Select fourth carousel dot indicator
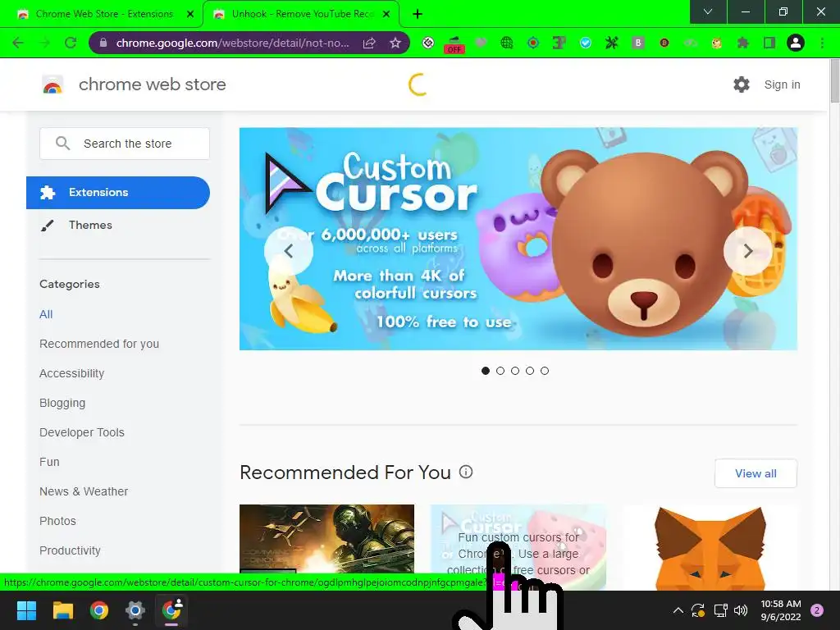This screenshot has height=630, width=840. click(530, 371)
